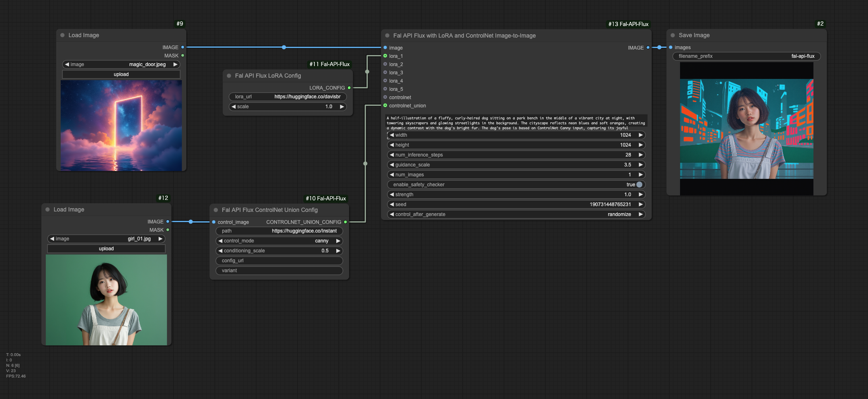868x399 pixels.
Task: Collapse the Fal API Flux LoRA Config node
Action: 229,76
